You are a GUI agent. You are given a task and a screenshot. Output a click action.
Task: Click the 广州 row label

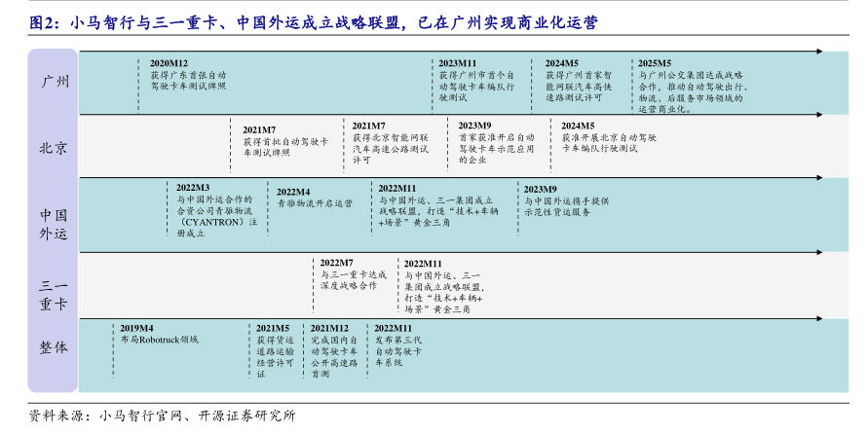click(x=53, y=82)
